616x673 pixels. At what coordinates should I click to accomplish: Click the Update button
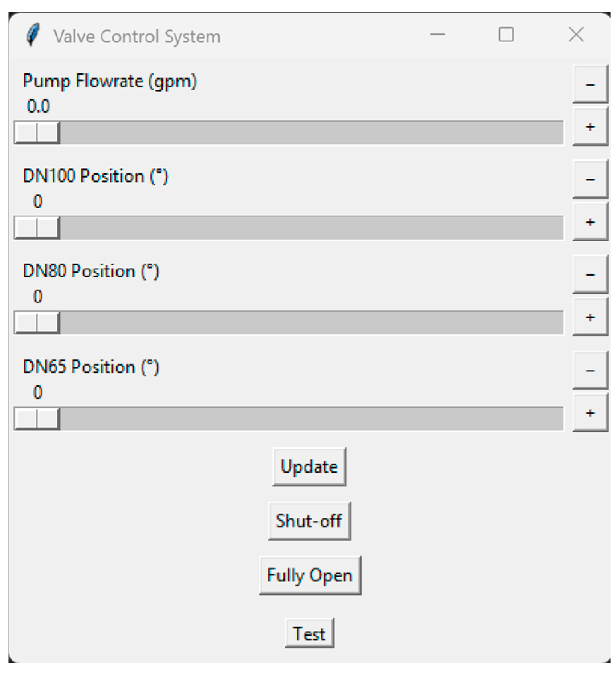[309, 467]
